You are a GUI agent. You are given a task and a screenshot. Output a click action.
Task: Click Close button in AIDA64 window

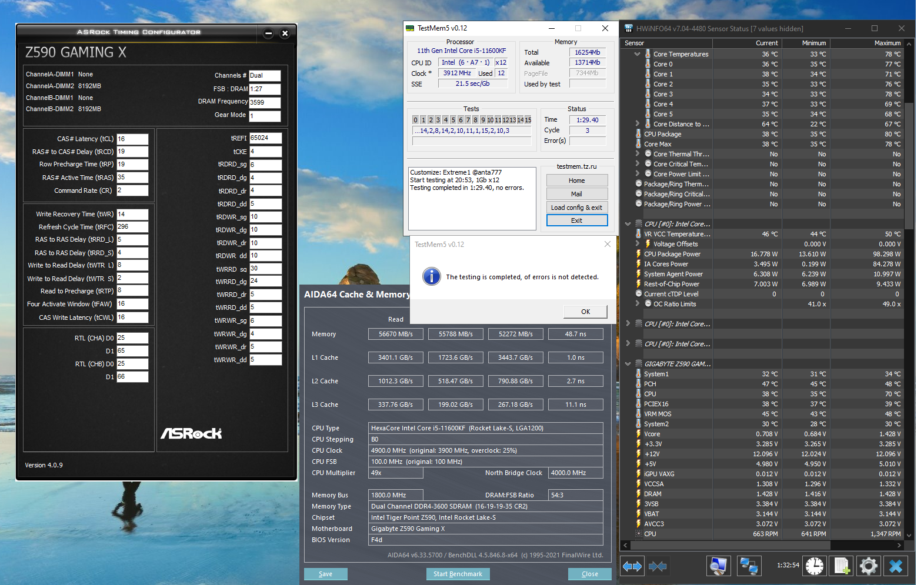[589, 574]
